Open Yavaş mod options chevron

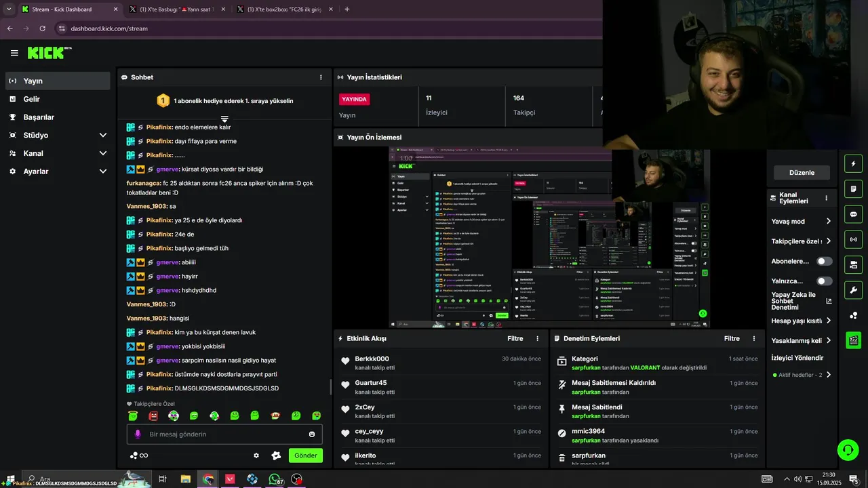click(829, 221)
